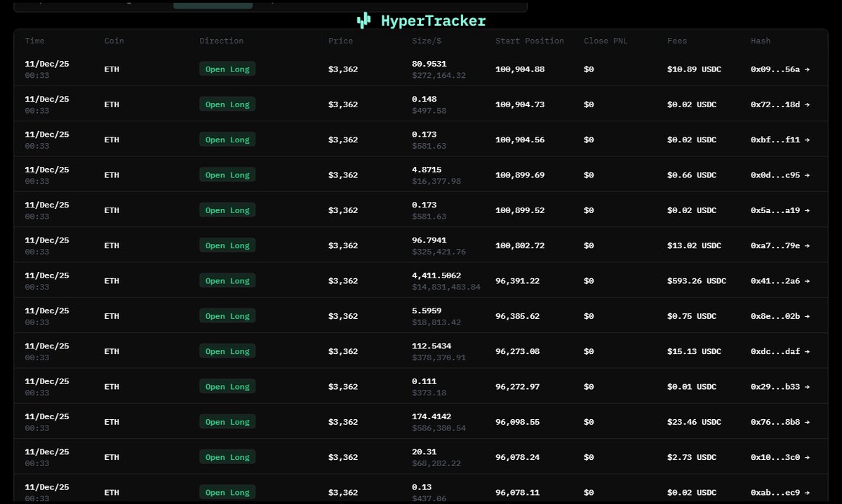
Task: Select the fee $10.89 USDC
Action: 694,69
